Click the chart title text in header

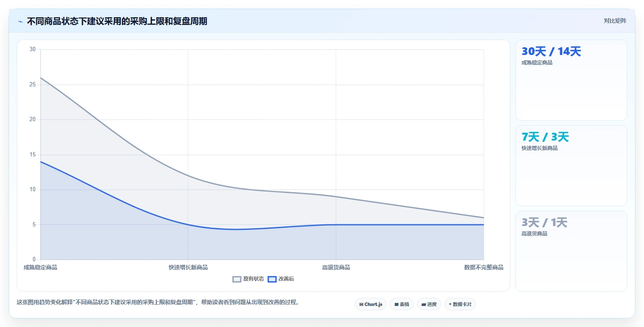117,21
